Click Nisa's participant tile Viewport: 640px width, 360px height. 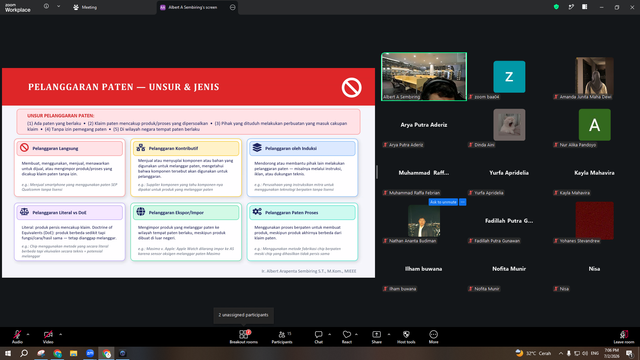pyautogui.click(x=594, y=269)
